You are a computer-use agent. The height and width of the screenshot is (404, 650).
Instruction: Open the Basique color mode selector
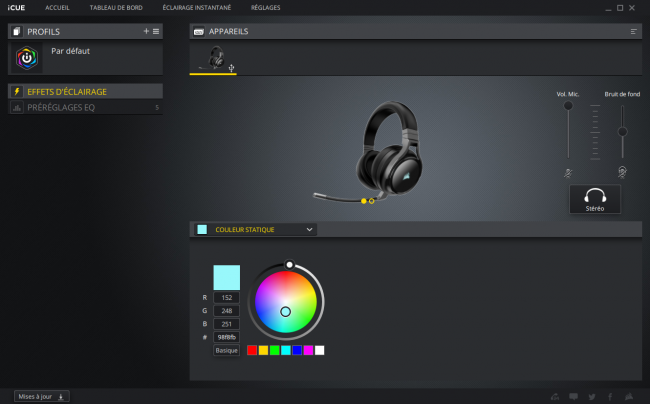point(226,350)
